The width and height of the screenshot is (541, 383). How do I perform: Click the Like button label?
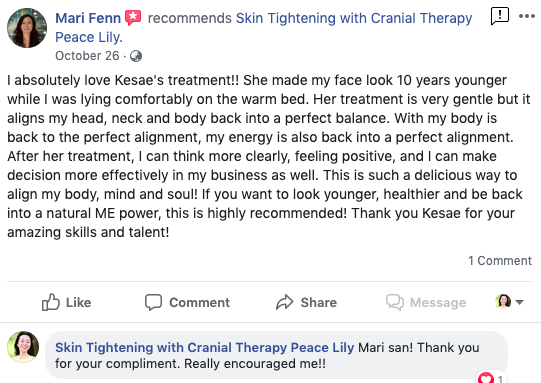tap(79, 303)
